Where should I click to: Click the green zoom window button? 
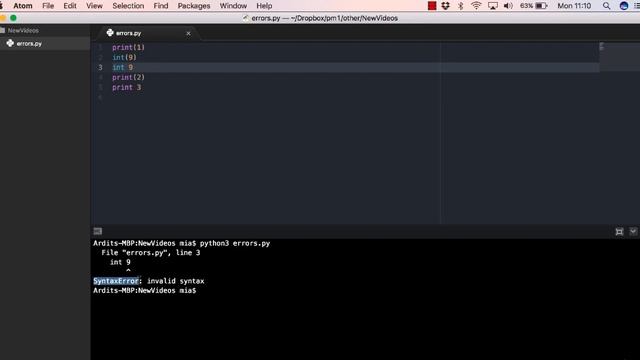[x=13, y=18]
